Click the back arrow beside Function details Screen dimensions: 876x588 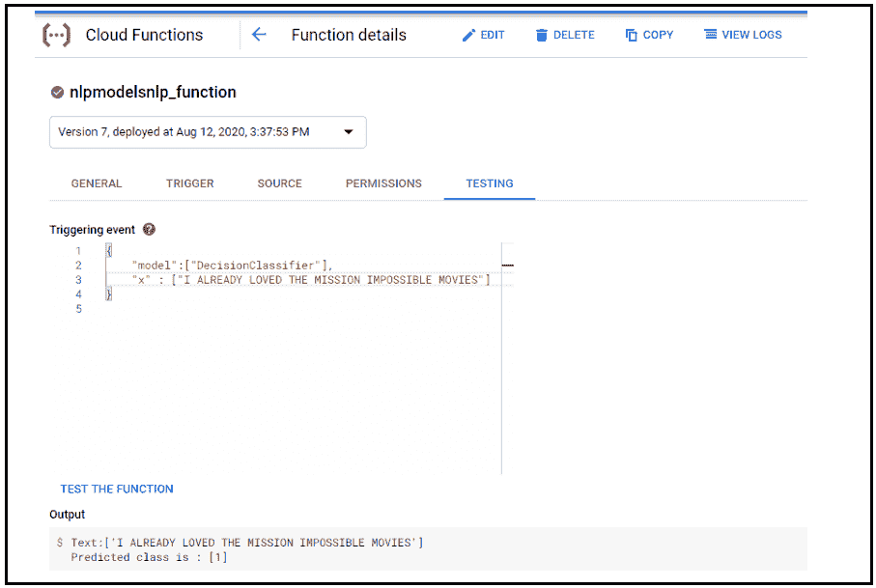[259, 35]
